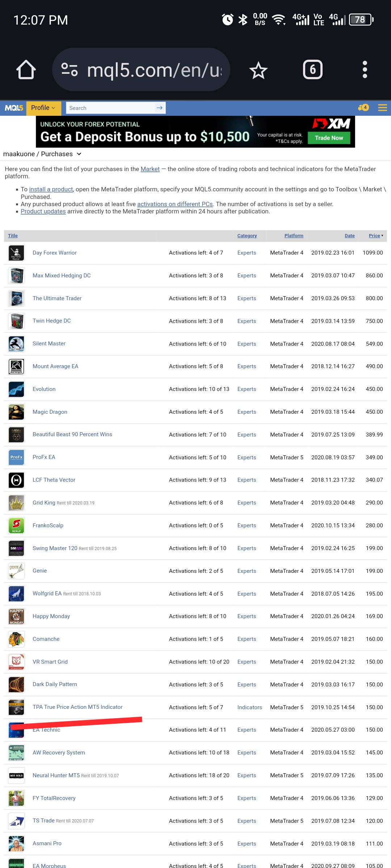Bookmark page with the star icon
391x868 pixels.
pyautogui.click(x=258, y=70)
